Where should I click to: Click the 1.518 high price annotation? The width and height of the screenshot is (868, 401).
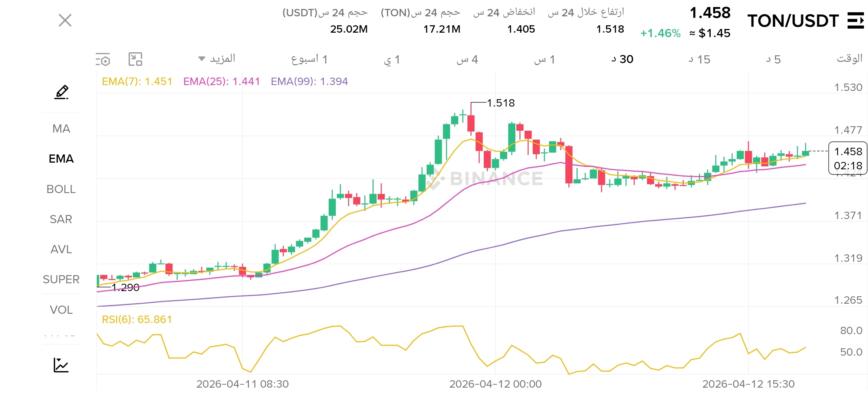point(500,103)
